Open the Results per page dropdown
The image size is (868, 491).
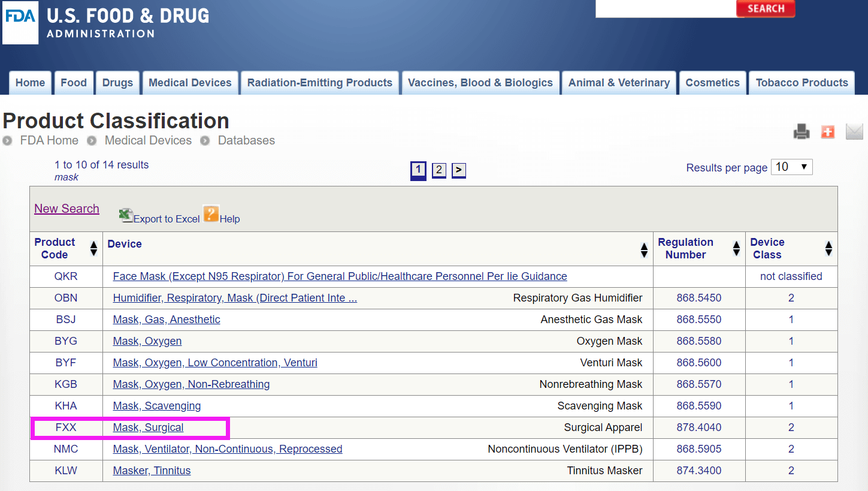[791, 167]
